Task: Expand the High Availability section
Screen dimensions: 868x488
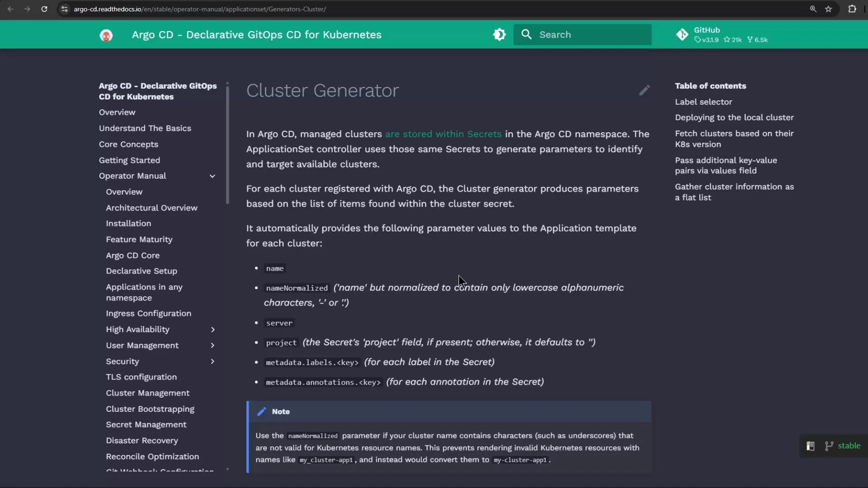Action: pyautogui.click(x=212, y=330)
